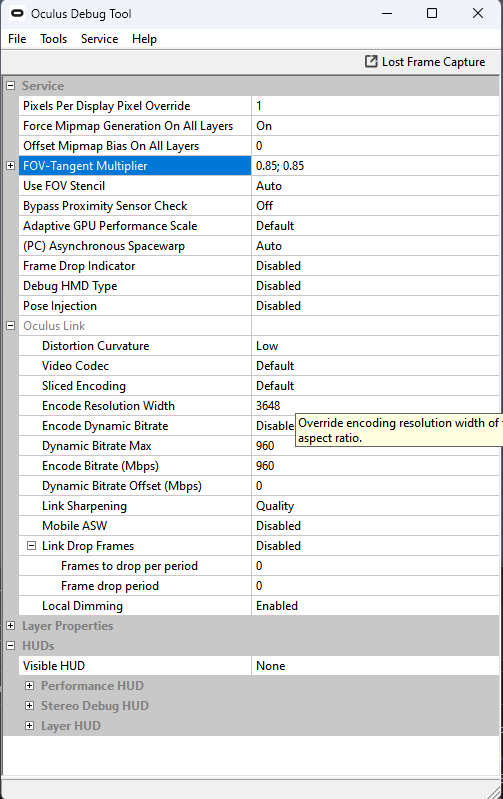Edit Pixels Per Display Pixel Override value
Image resolution: width=503 pixels, height=799 pixels.
click(x=375, y=106)
